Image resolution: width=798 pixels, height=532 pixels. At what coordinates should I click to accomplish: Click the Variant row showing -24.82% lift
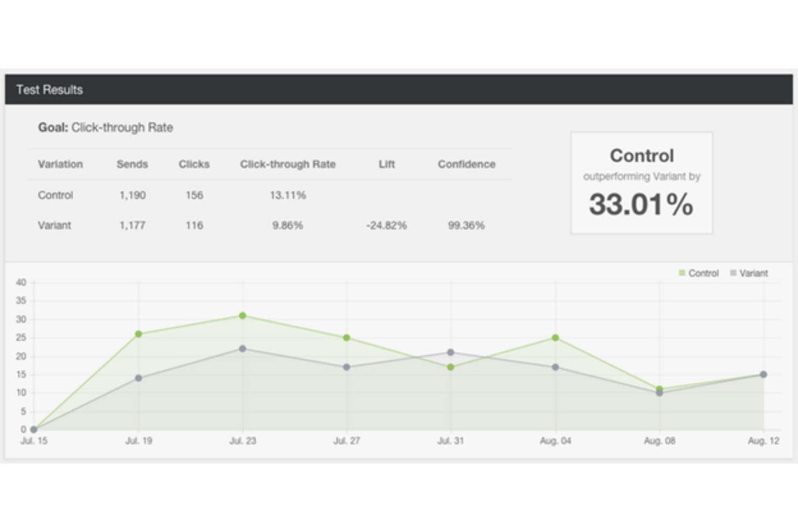point(162,225)
